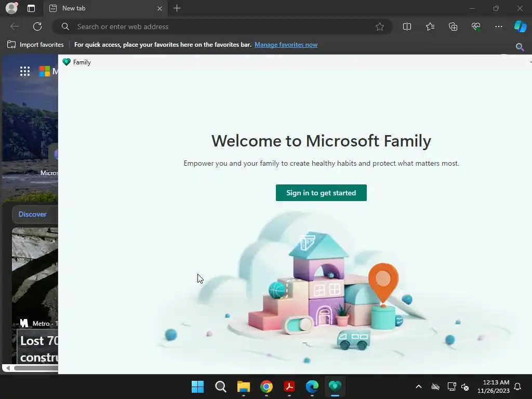Open the Copilot sidebar icon
The image size is (532, 399).
[520, 26]
